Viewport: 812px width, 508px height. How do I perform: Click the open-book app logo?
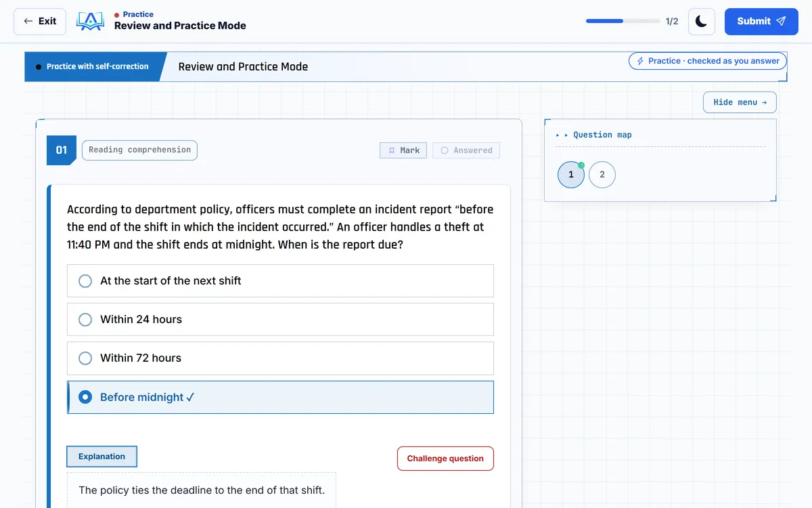(x=90, y=22)
